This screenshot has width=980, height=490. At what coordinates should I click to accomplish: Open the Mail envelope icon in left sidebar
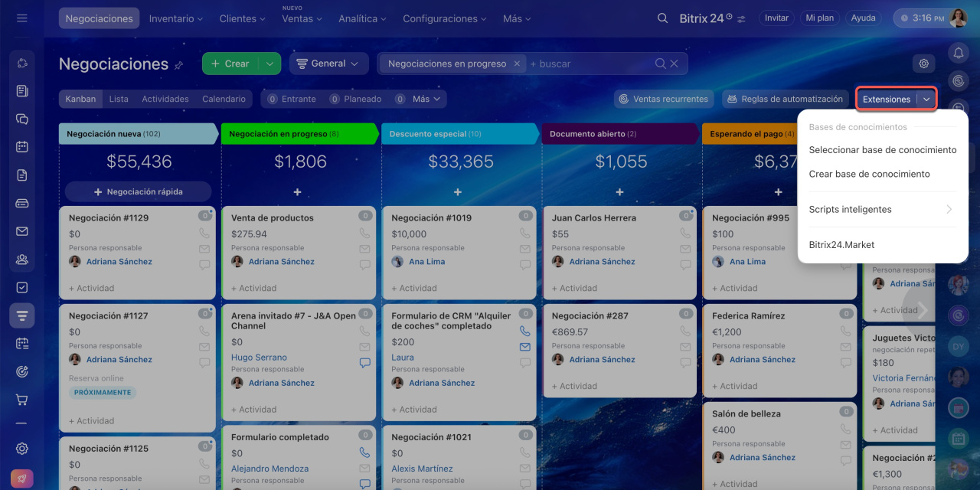22,231
